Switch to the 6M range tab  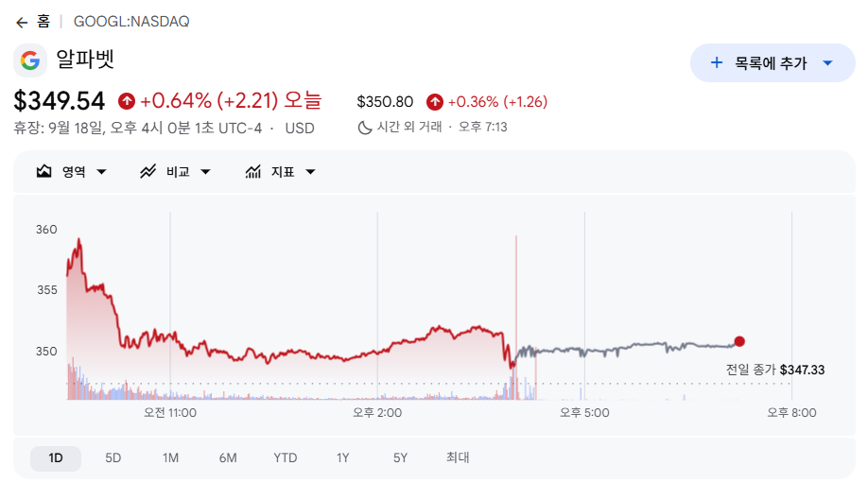(228, 458)
